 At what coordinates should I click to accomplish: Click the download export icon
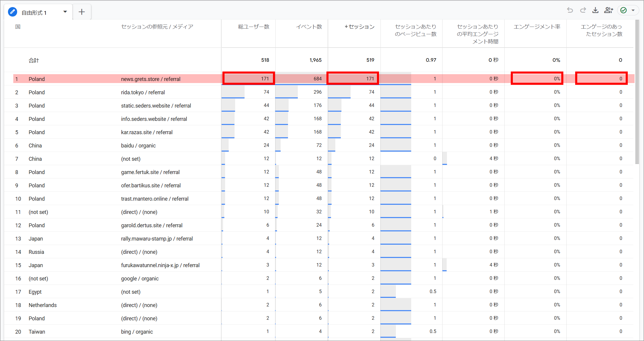point(595,10)
